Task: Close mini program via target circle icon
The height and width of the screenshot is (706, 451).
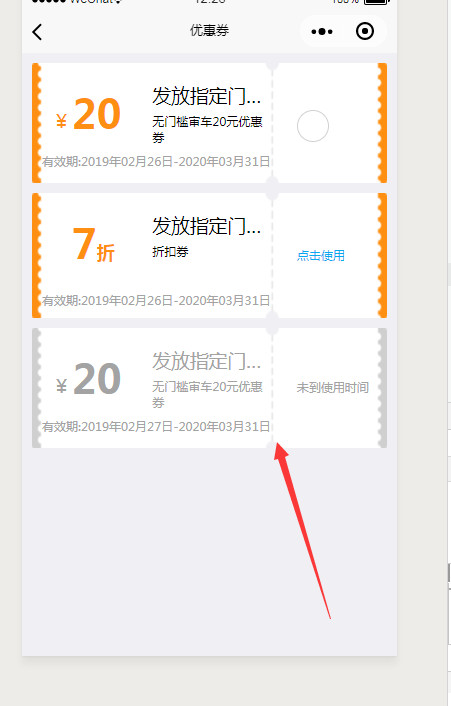Action: (x=365, y=31)
